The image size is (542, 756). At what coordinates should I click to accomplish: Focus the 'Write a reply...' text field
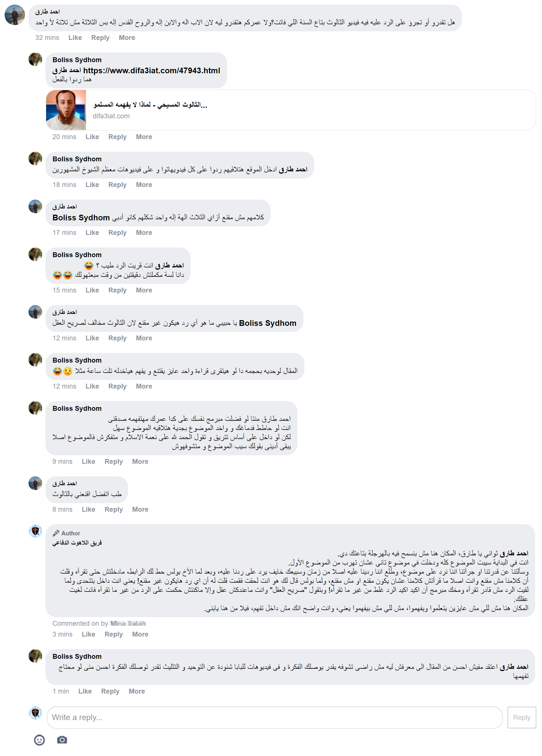pos(275,717)
